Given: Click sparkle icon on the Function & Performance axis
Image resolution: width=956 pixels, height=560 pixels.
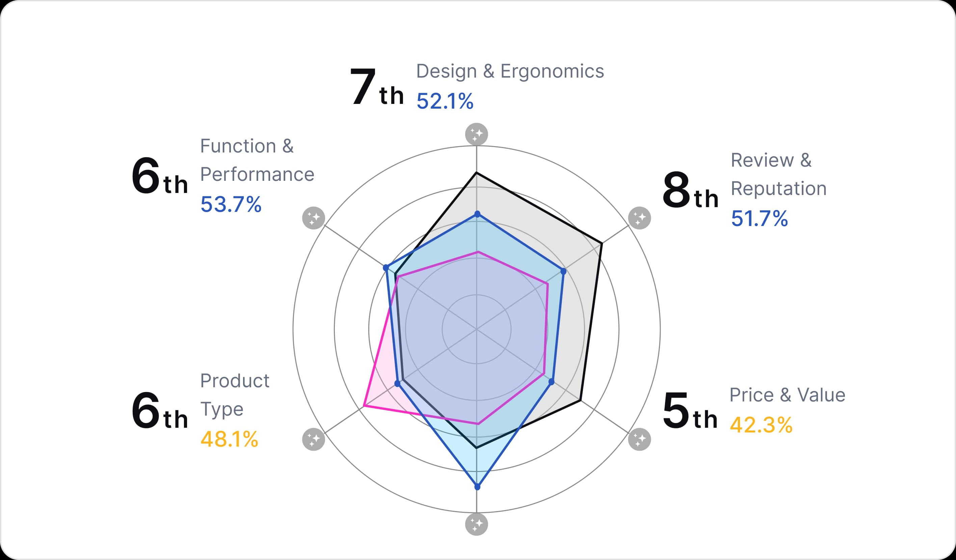Looking at the screenshot, I should [x=313, y=218].
